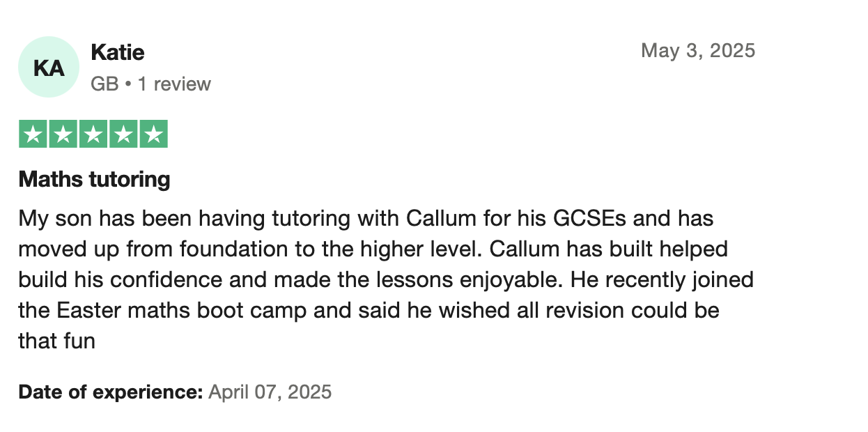868x432 pixels.
Task: Click the Date of experience label
Action: point(111,392)
